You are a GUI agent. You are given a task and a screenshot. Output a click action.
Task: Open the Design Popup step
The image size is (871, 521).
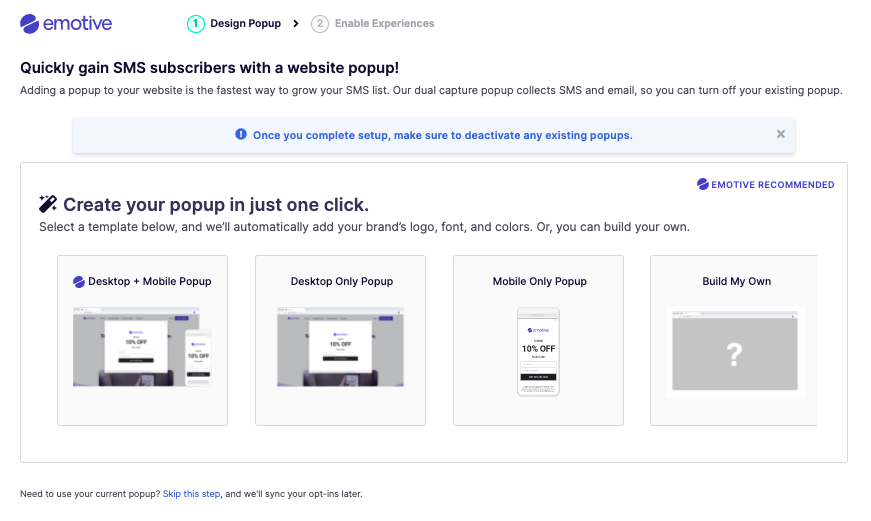246,23
